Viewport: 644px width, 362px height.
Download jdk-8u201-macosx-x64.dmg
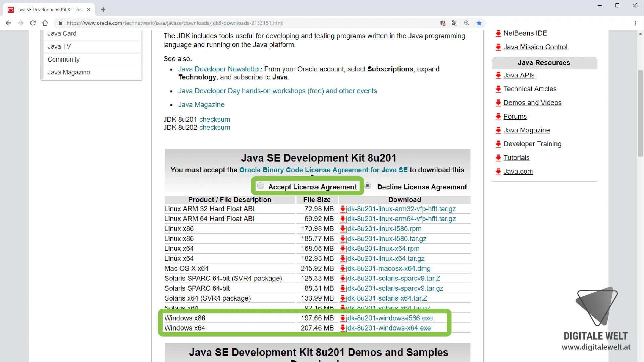tap(388, 268)
